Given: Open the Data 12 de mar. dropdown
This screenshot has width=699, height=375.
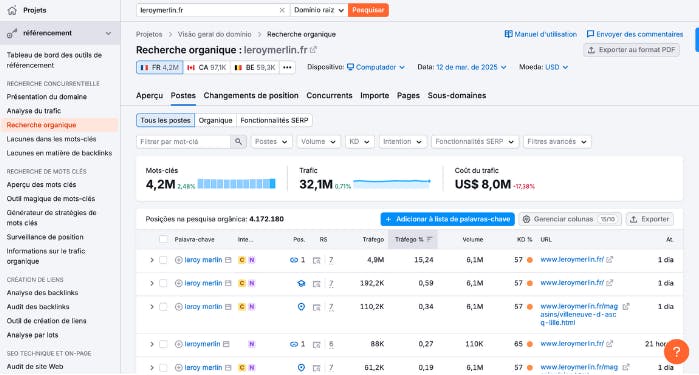Looking at the screenshot, I should tap(471, 67).
